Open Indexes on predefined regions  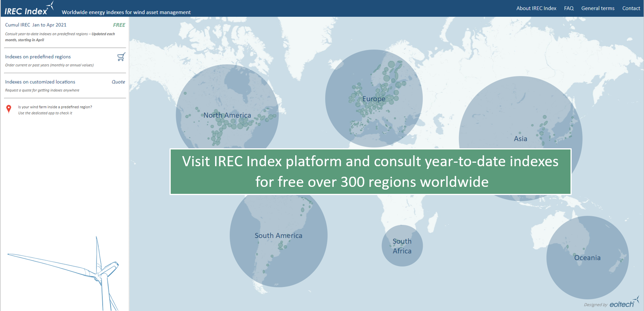(x=38, y=57)
